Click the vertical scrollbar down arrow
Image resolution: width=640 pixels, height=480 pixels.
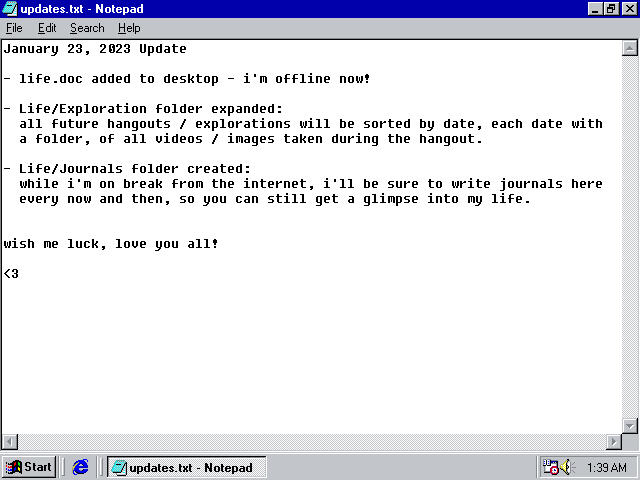pyautogui.click(x=629, y=426)
